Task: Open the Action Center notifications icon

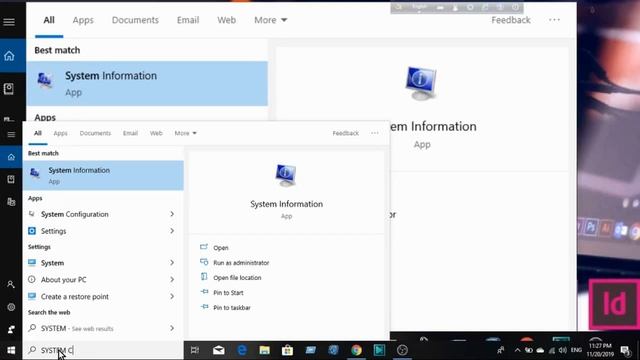Action: (625, 350)
